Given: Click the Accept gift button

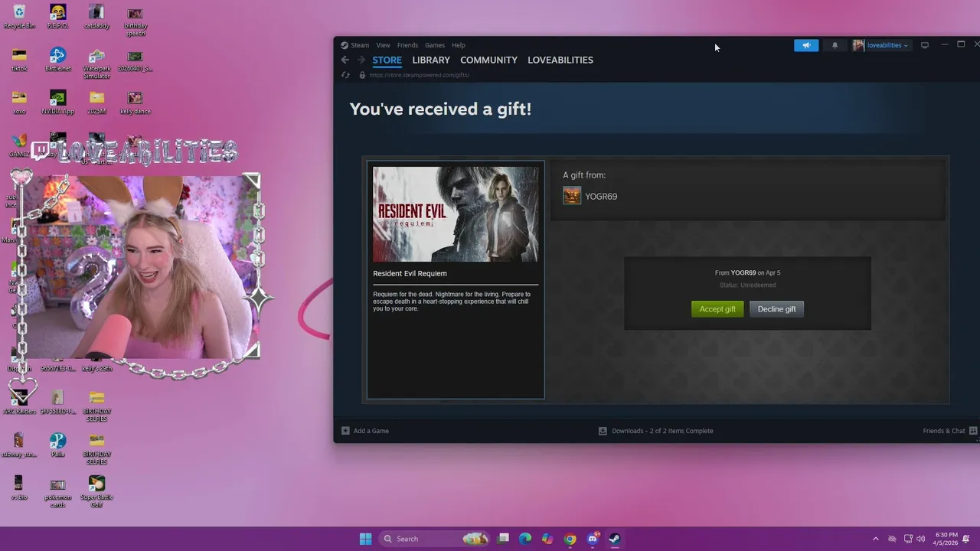Looking at the screenshot, I should tap(717, 309).
